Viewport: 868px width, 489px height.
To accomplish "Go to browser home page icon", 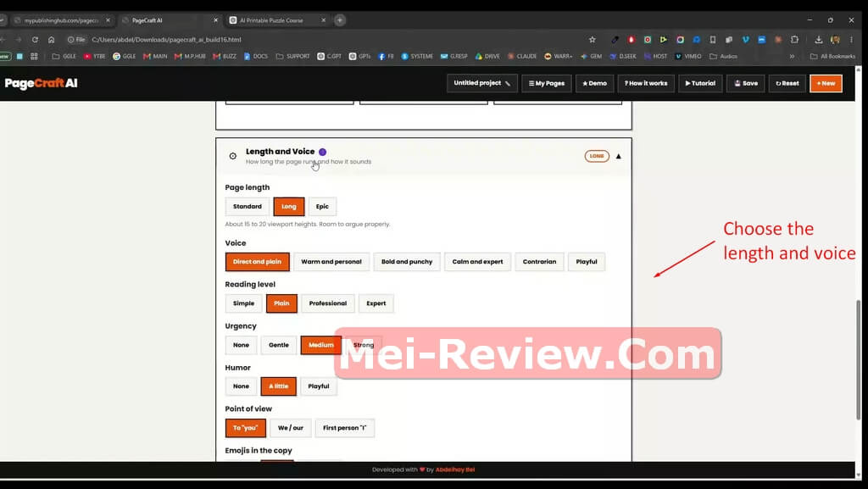I will click(x=52, y=40).
